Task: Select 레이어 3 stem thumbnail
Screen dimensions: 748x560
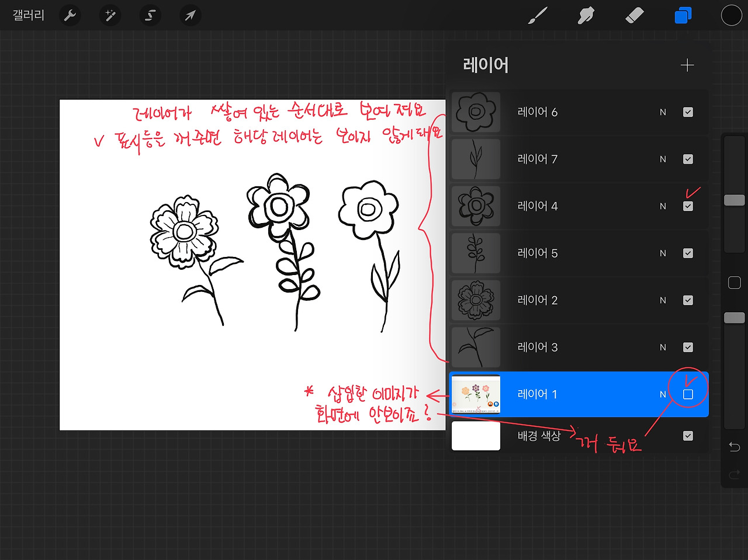Action: (x=476, y=347)
